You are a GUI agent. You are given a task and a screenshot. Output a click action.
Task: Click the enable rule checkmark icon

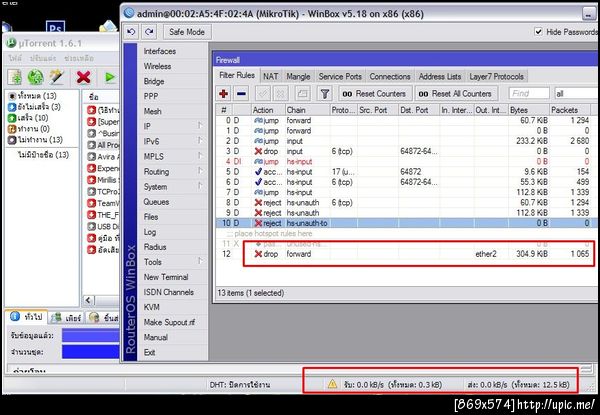[263, 93]
